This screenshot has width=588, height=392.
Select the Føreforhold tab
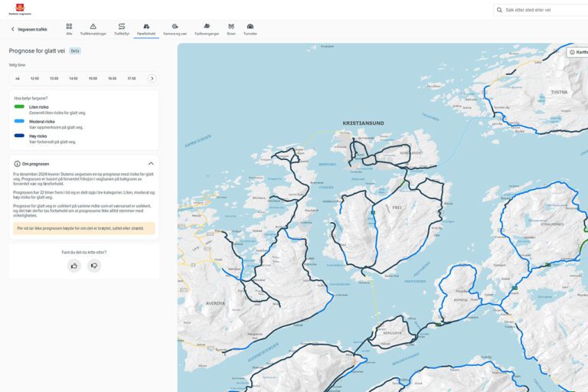[x=146, y=29]
